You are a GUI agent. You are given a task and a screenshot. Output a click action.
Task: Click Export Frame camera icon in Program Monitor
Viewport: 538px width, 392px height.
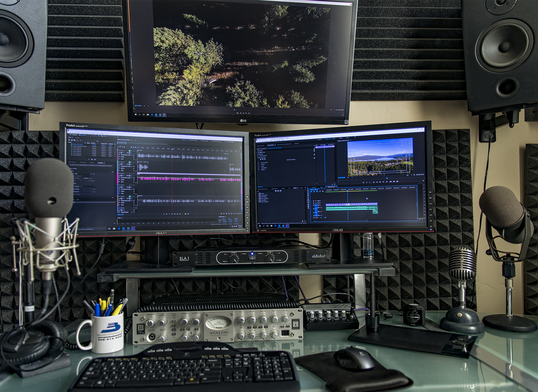[398, 181]
